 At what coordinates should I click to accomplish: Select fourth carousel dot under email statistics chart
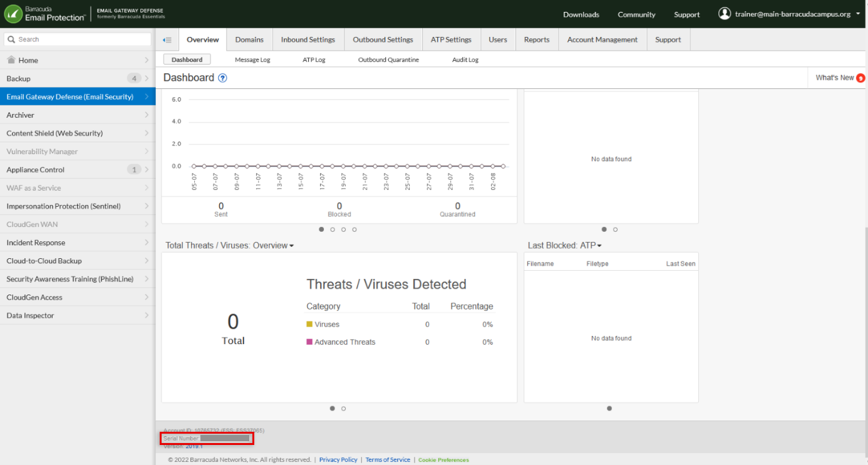click(x=354, y=229)
